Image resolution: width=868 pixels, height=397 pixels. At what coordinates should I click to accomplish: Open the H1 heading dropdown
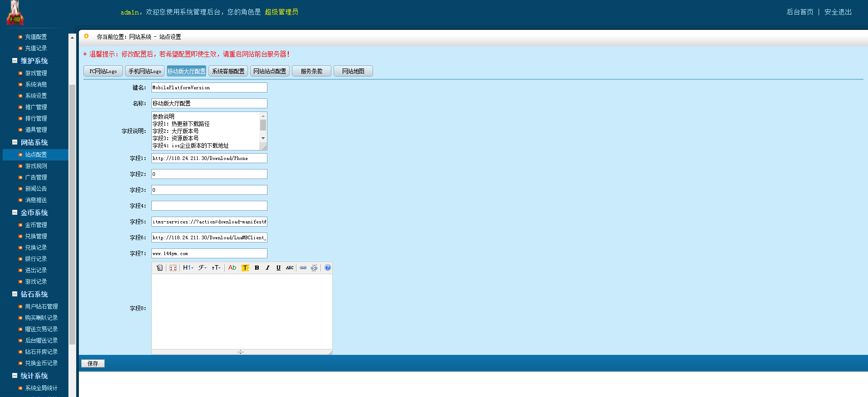[x=188, y=268]
